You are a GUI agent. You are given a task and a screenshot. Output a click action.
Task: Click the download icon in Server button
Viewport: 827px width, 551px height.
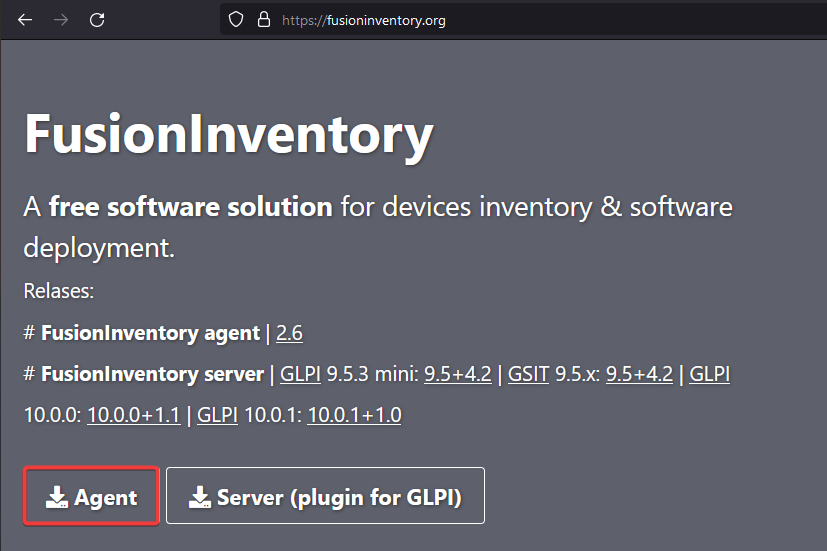[200, 497]
